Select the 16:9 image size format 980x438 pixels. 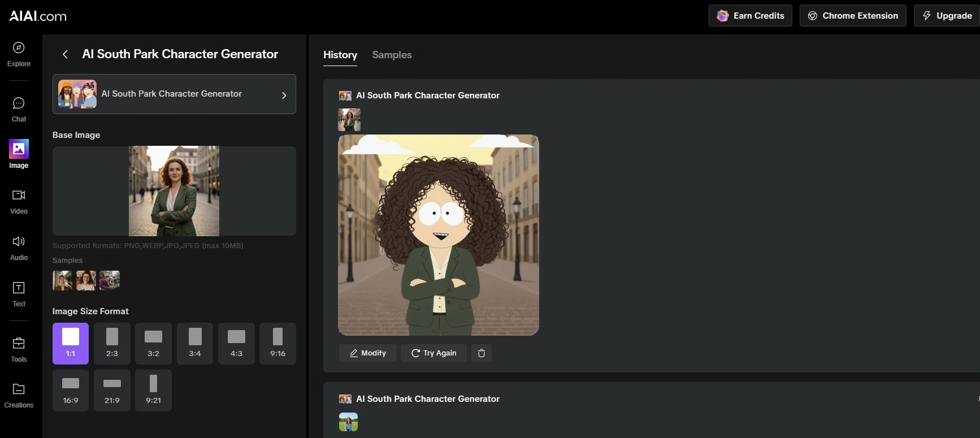coord(71,391)
